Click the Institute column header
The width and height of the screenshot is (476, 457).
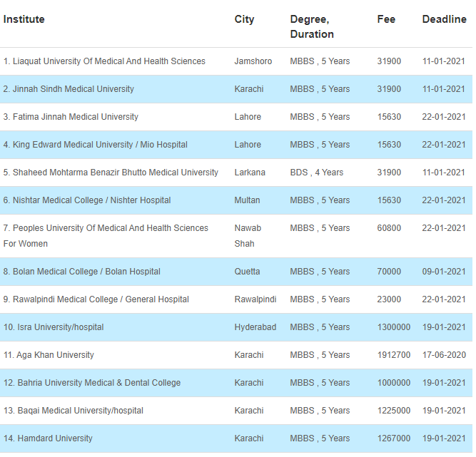coord(24,19)
